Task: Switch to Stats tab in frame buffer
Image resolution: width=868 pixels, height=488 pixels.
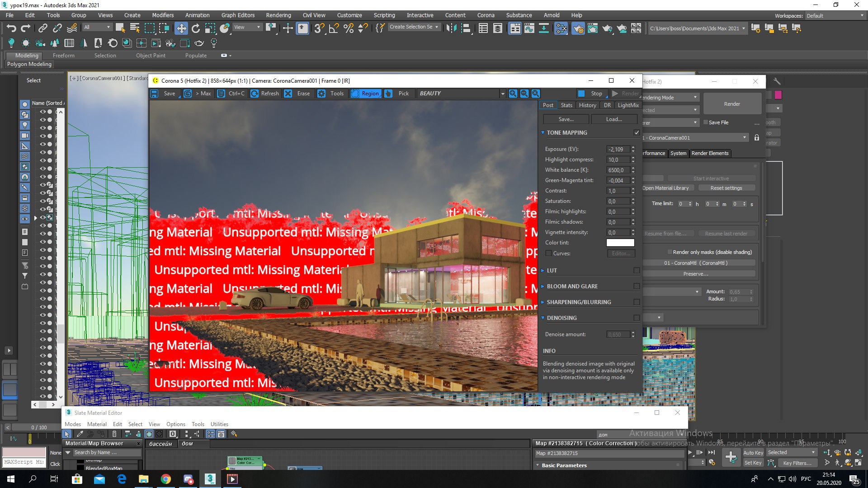Action: (x=566, y=105)
